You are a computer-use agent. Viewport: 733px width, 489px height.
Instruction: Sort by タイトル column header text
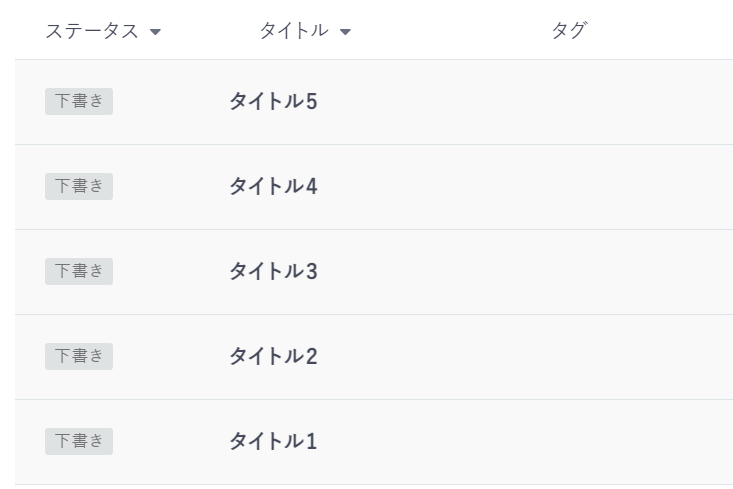pyautogui.click(x=294, y=31)
